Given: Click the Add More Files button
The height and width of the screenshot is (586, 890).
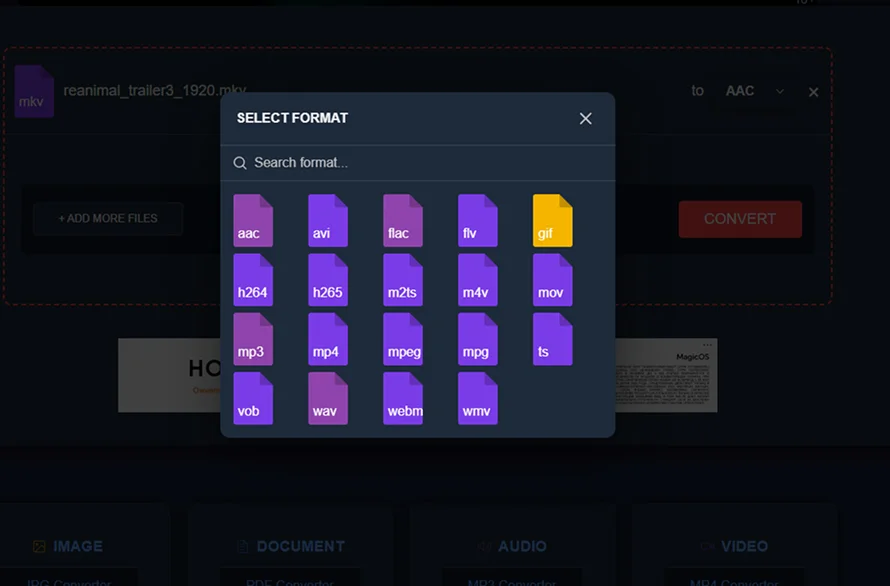Looking at the screenshot, I should tap(108, 219).
